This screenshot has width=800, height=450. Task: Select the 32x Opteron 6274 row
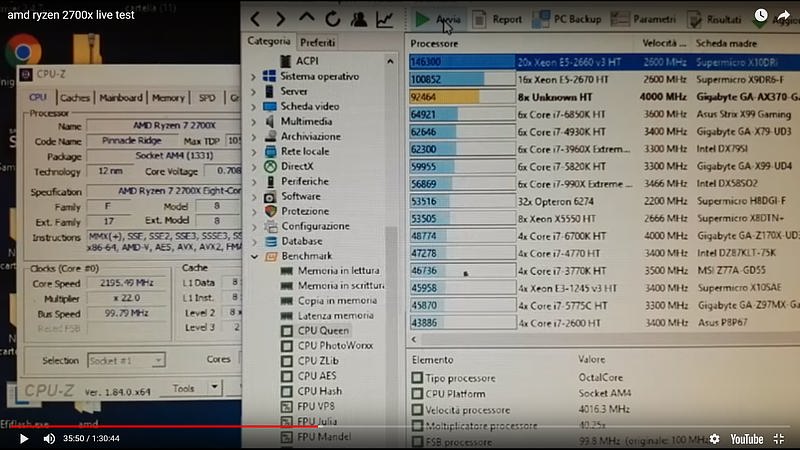(x=604, y=201)
